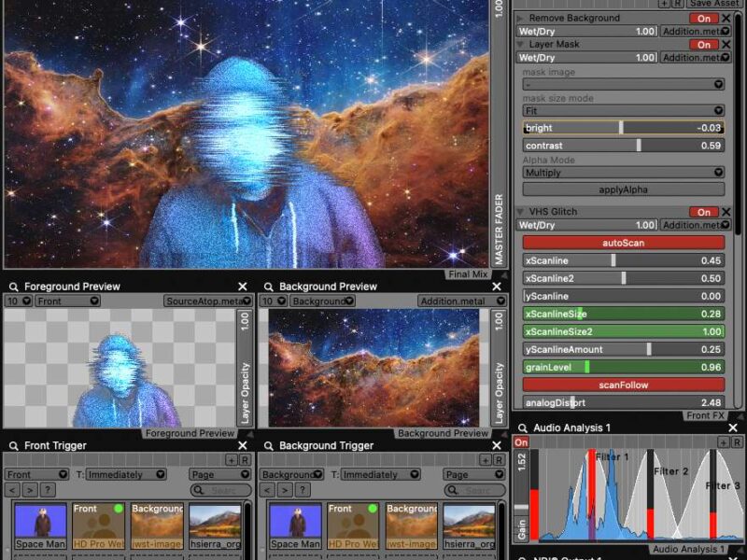Toggle the Audio Analysis On button

[521, 442]
